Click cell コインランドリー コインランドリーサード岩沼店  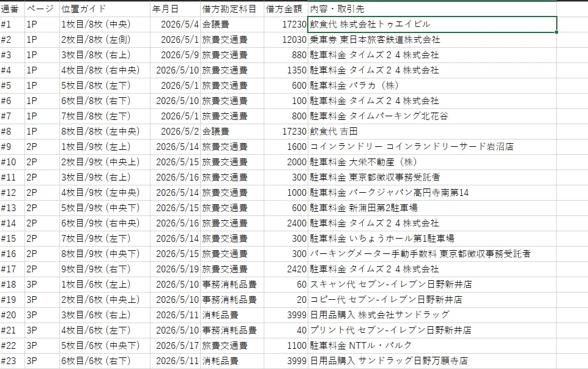(432, 147)
